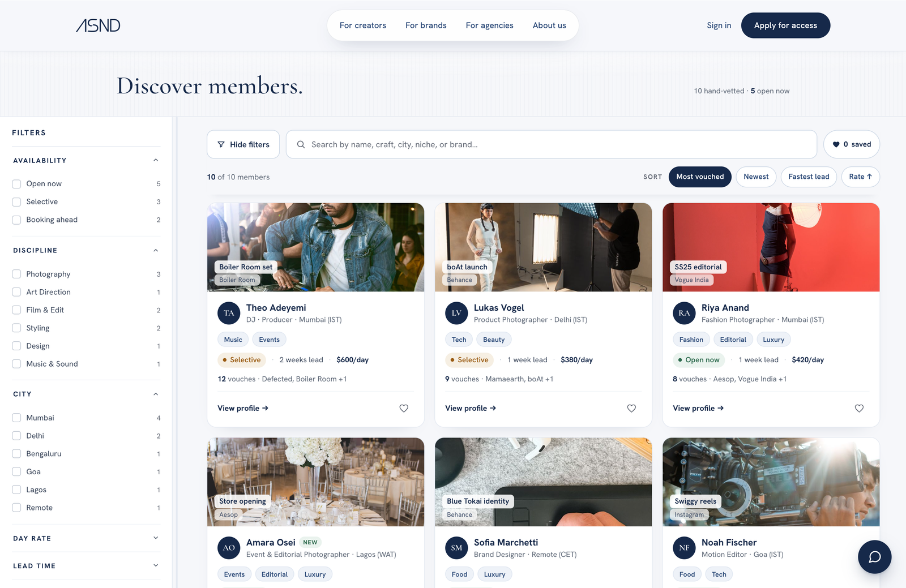This screenshot has height=588, width=906.
Task: Select the Bengaluru city checkbox
Action: point(16,454)
